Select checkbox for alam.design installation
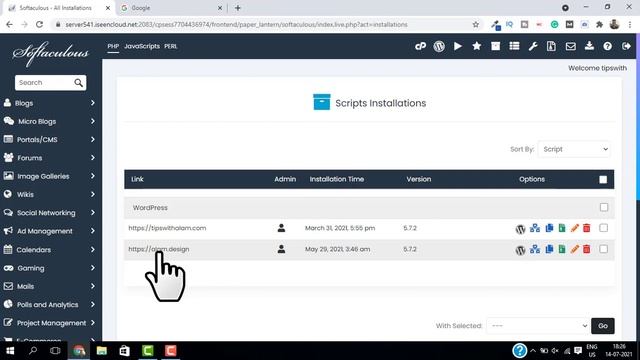Image resolution: width=640 pixels, height=360 pixels. 603,249
